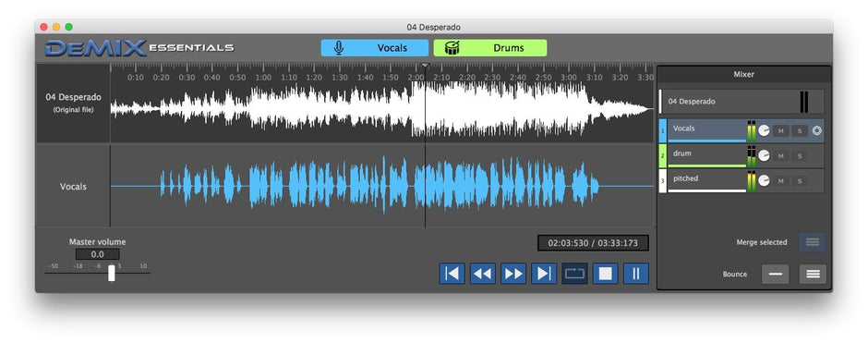Screen dimensions: 868x343
Task: Click the pitched track volume knob
Action: pyautogui.click(x=764, y=180)
